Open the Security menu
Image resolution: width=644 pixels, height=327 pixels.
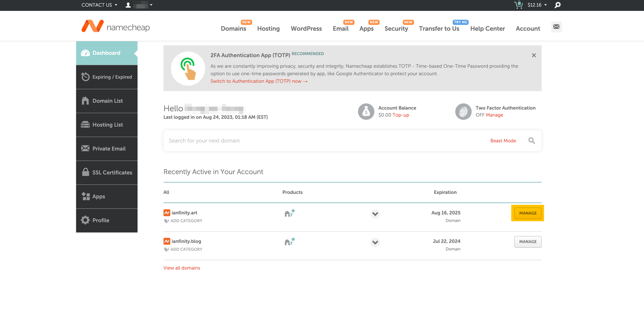pos(396,28)
